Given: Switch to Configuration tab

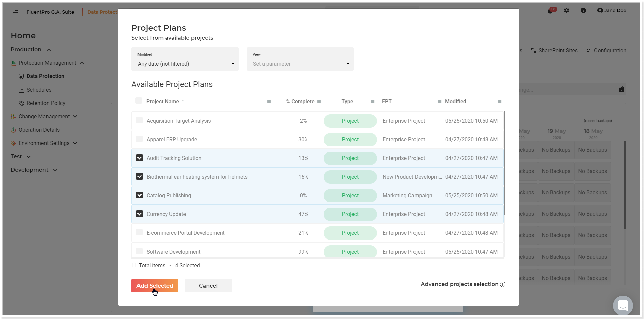Looking at the screenshot, I should pyautogui.click(x=606, y=50).
